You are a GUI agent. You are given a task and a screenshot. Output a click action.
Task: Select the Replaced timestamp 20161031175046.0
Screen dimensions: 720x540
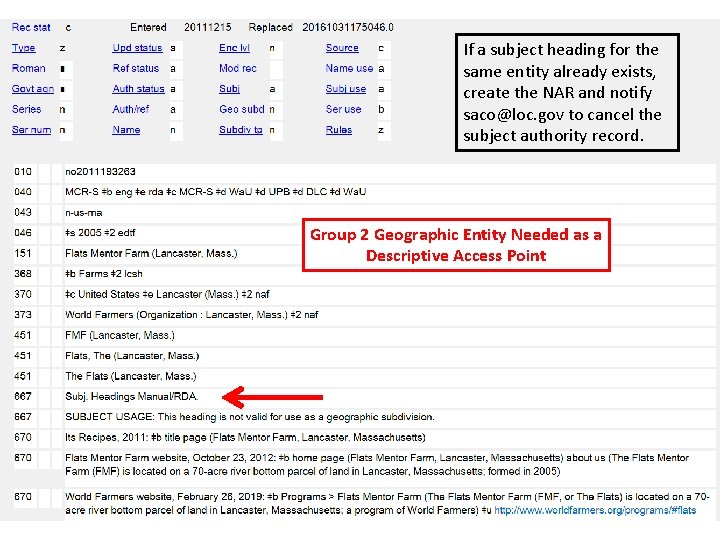[348, 28]
